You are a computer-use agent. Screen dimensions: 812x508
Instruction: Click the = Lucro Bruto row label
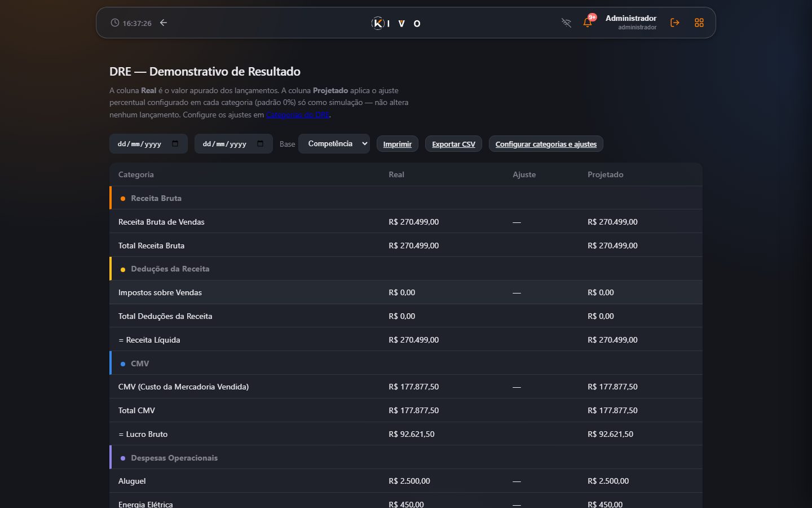[143, 434]
